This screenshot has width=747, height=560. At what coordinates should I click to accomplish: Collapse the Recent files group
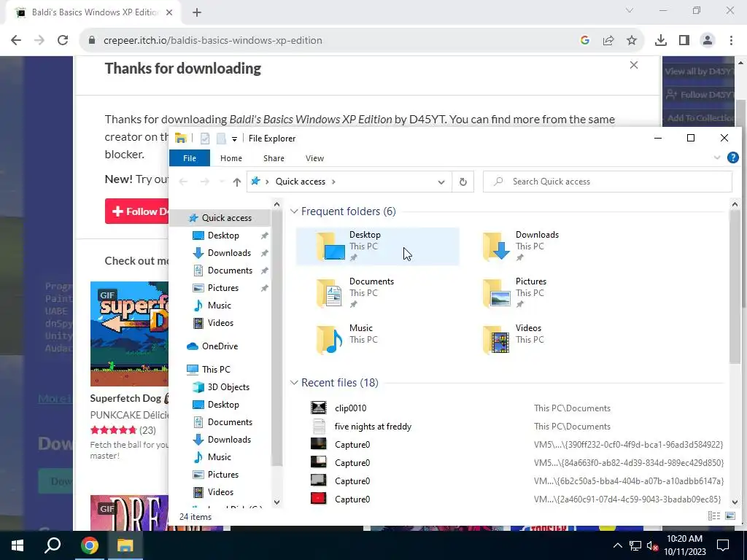pos(295,383)
